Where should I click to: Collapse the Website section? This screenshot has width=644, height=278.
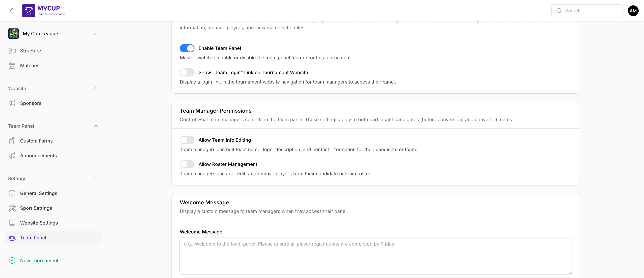pos(96,88)
